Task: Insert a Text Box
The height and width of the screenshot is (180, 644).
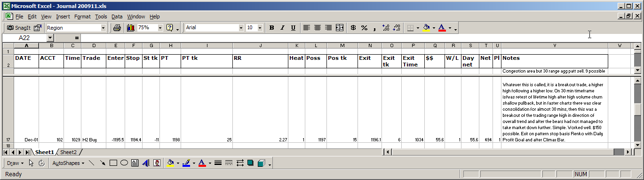Action: point(135,163)
